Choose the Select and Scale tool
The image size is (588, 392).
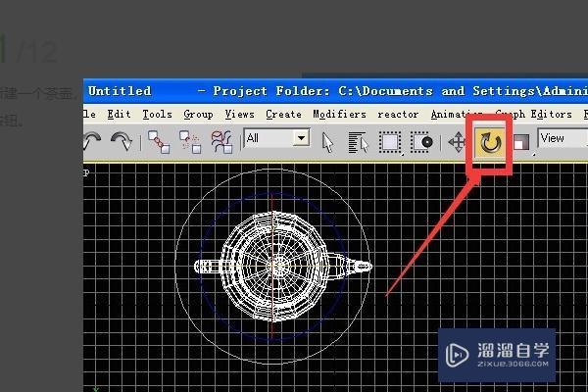(521, 142)
